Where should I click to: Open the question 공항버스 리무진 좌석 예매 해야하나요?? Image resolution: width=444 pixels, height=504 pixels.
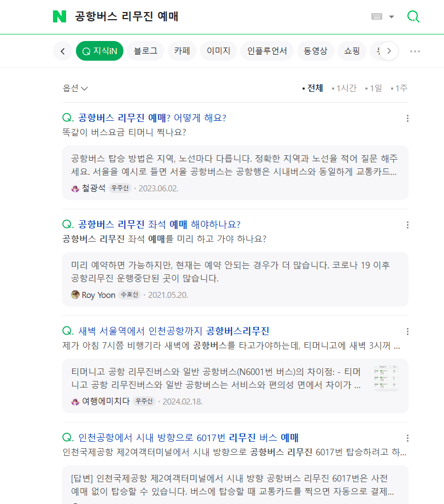159,224
